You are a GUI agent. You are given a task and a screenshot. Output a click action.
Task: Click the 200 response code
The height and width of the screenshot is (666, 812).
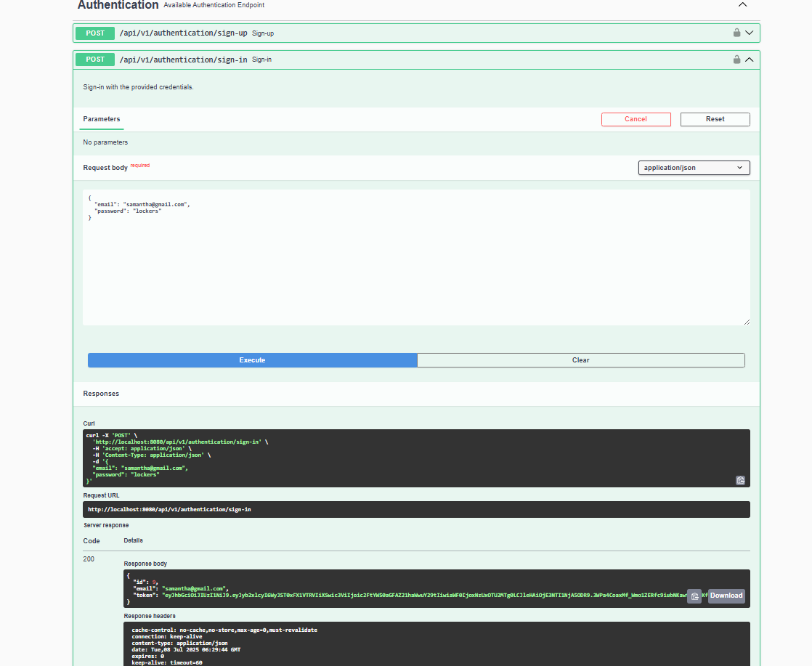click(x=89, y=559)
